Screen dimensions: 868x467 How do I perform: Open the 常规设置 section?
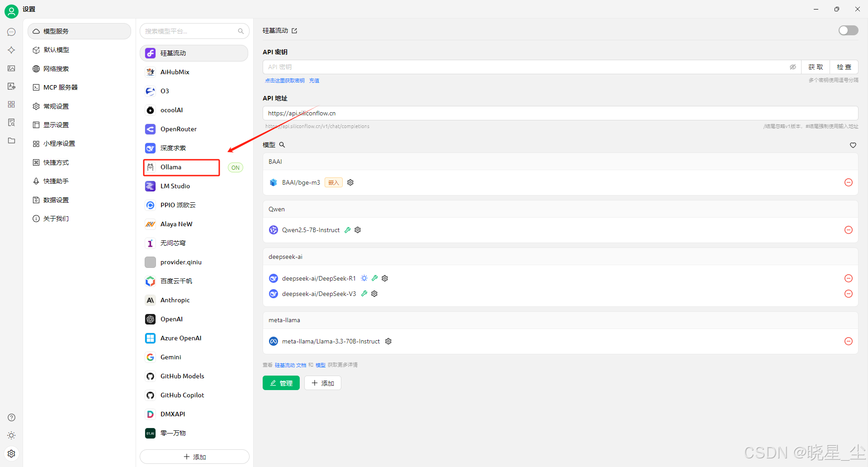[79, 106]
